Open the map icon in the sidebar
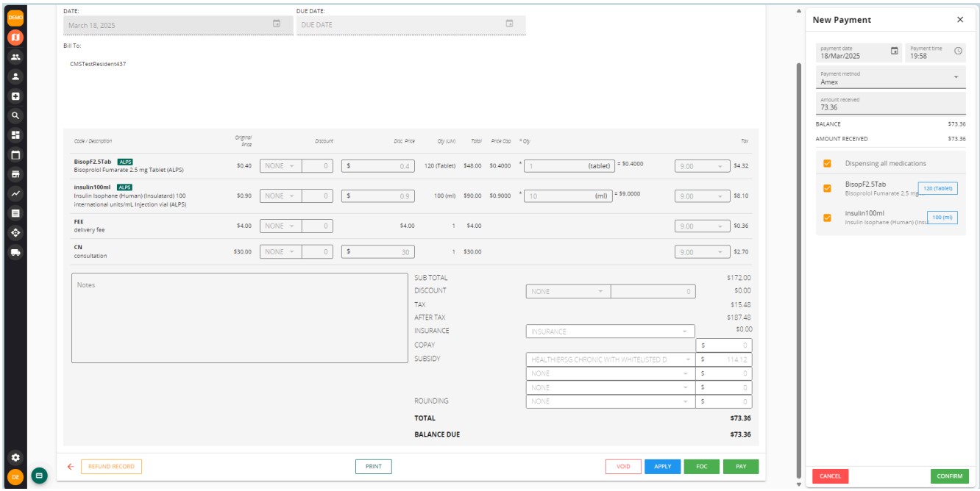This screenshot has width=980, height=491. (15, 37)
